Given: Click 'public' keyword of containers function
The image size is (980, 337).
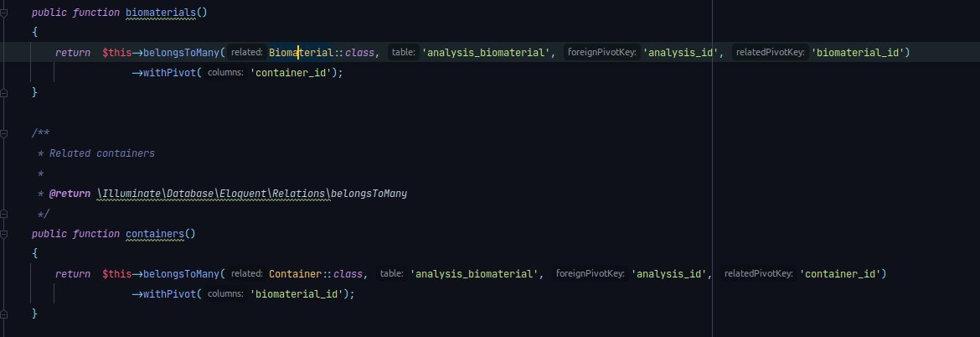Looking at the screenshot, I should (49, 234).
